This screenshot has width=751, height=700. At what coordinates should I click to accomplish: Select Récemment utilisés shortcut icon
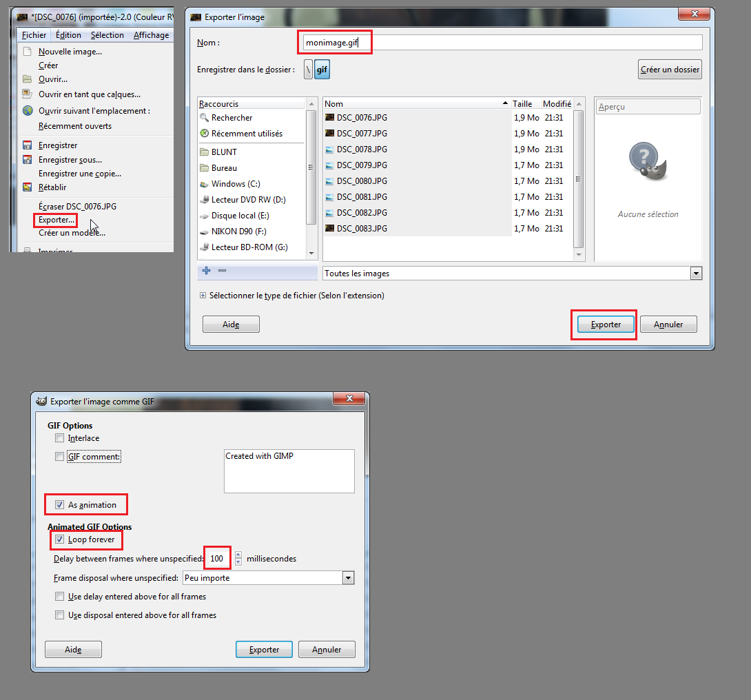(x=204, y=133)
